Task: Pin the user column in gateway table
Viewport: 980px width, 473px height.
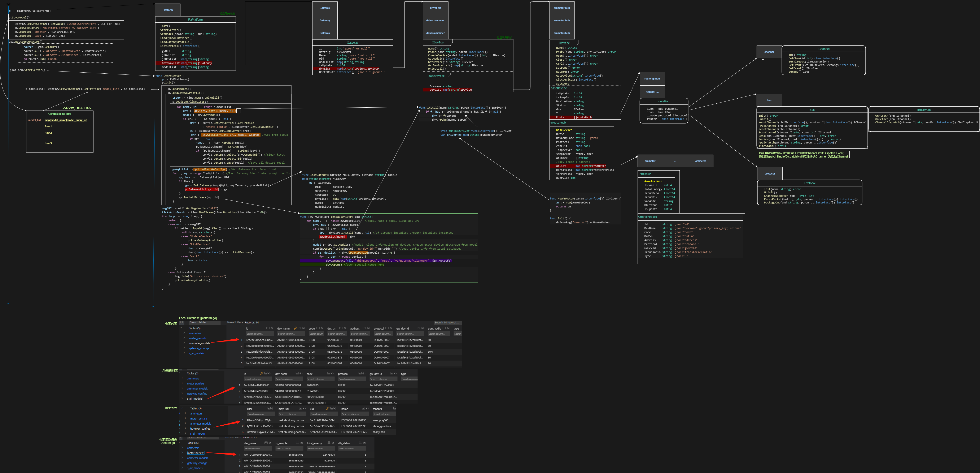Action: (x=273, y=409)
